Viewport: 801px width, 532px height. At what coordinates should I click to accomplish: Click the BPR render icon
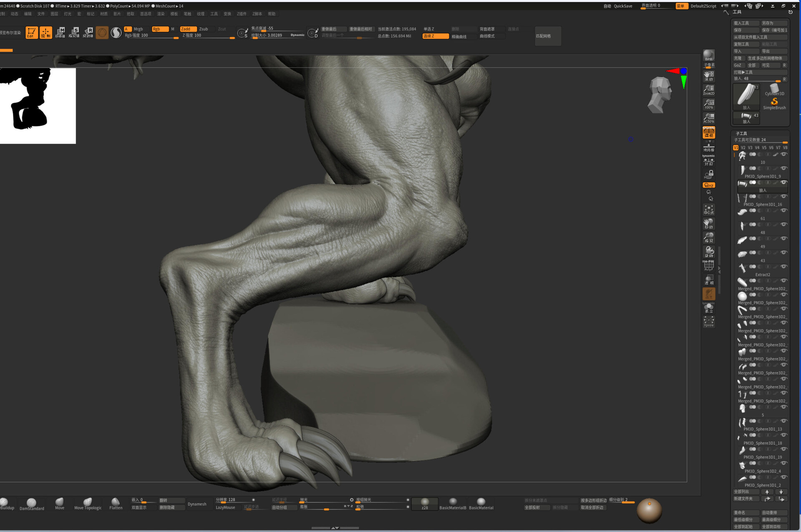(708, 55)
